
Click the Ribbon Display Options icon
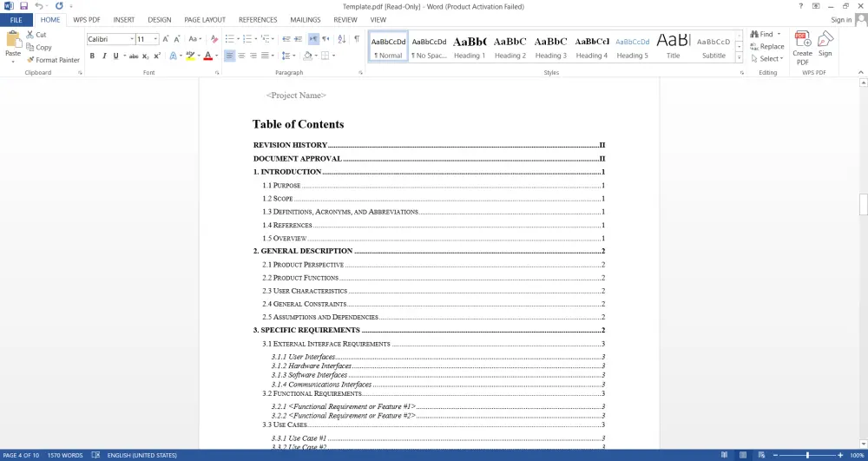click(816, 6)
